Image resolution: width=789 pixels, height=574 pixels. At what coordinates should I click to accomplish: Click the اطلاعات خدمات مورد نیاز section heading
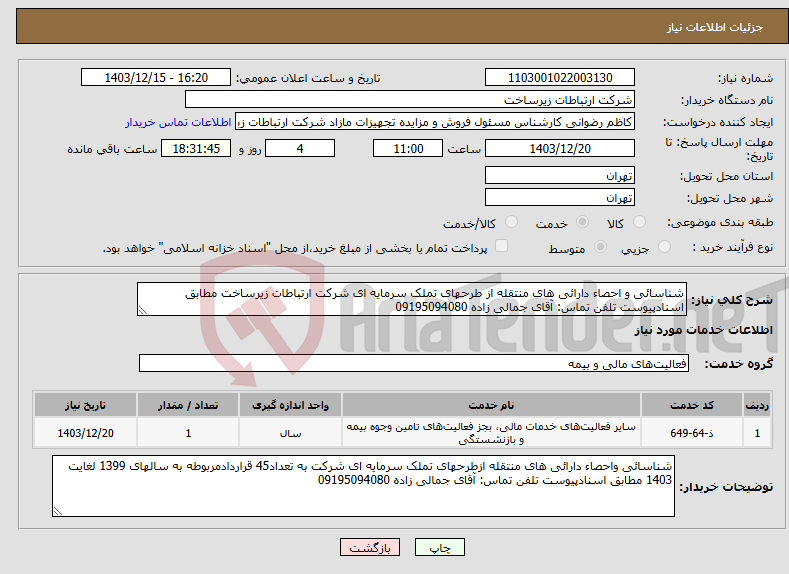point(703,330)
